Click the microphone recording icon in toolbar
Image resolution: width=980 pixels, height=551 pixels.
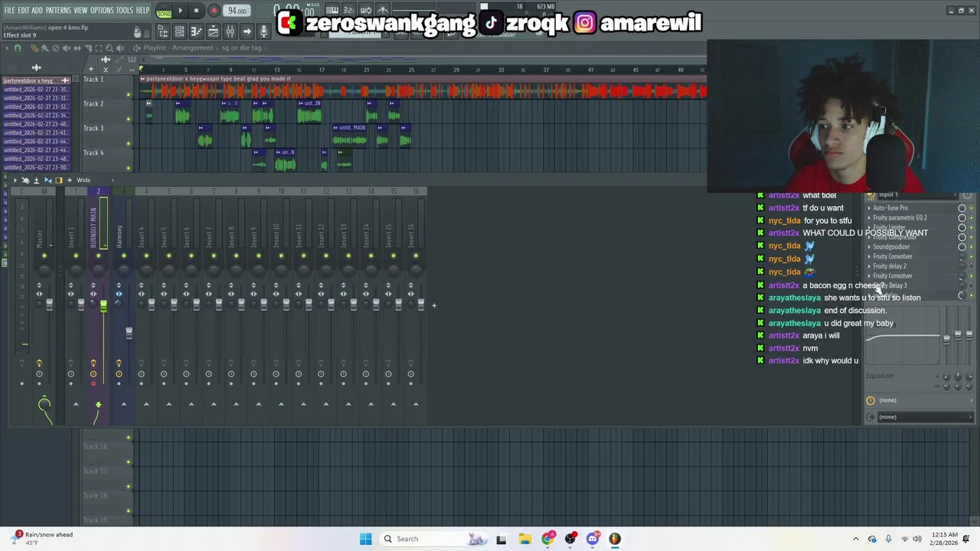[263, 31]
